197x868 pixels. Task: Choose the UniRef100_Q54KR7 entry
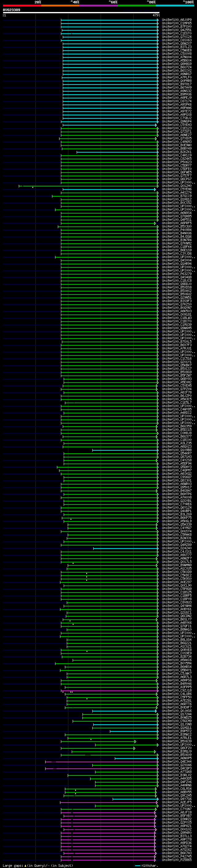coord(177,453)
